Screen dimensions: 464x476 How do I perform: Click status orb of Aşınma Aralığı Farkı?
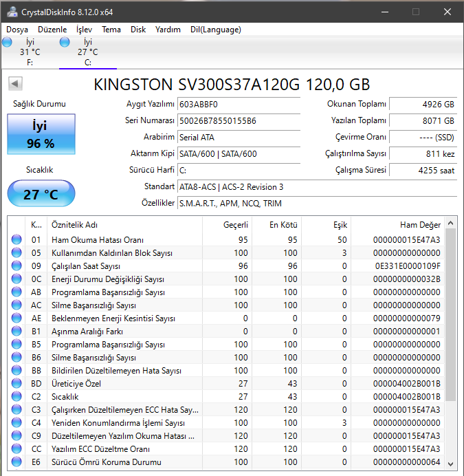coord(16,331)
